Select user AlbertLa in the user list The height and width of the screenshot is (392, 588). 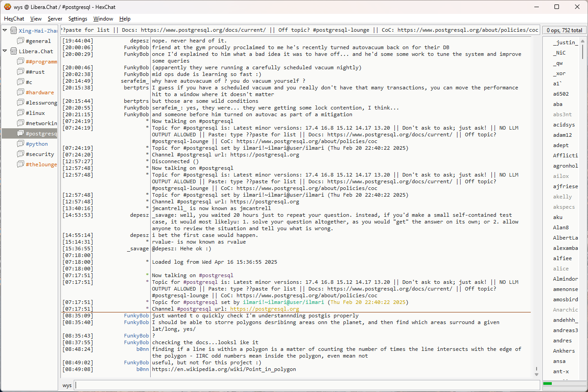point(565,238)
